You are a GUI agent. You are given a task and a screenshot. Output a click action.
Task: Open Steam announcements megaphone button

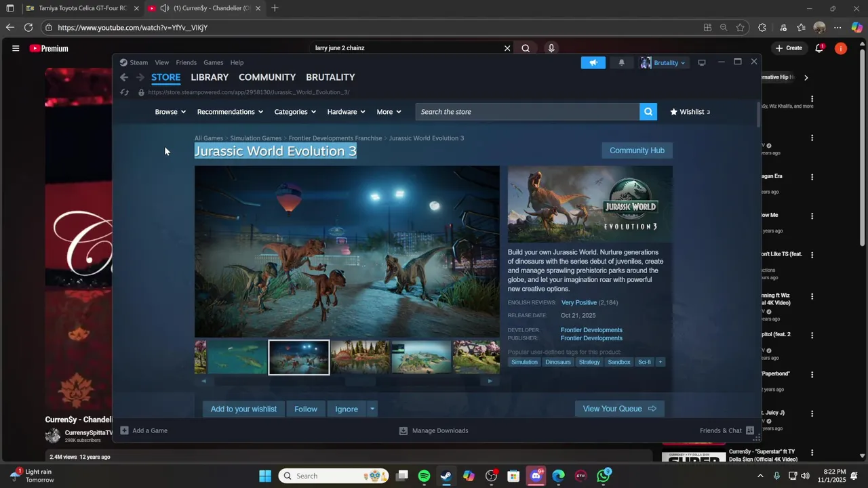click(x=593, y=62)
